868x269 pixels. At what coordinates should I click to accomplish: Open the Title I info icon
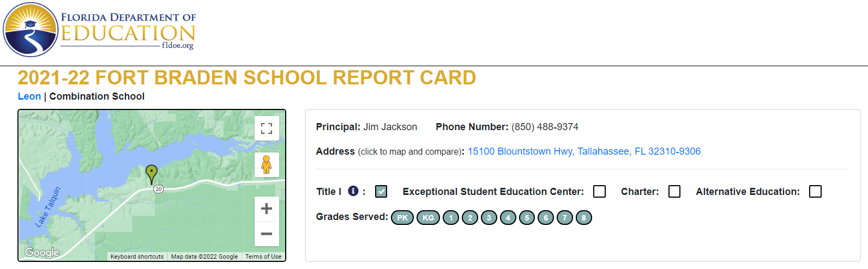tap(353, 191)
